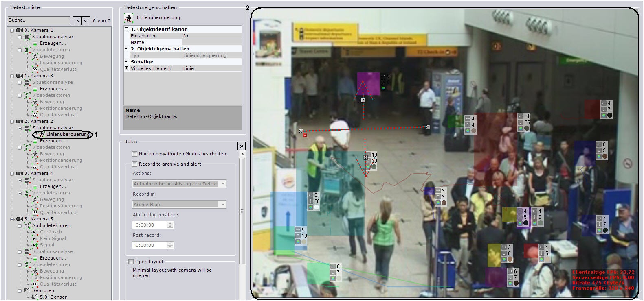Check 'Record to archive and alert'

135,164
